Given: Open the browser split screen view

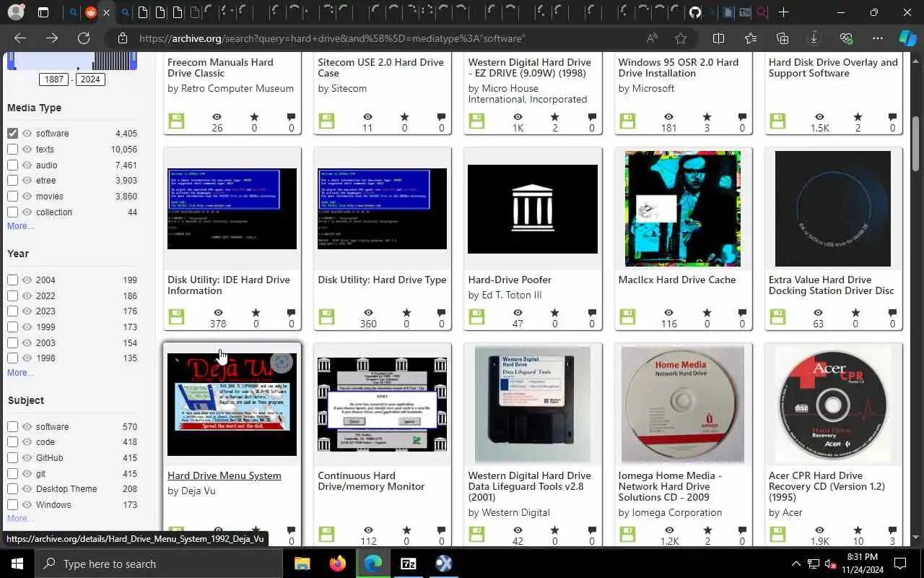Looking at the screenshot, I should [x=718, y=38].
